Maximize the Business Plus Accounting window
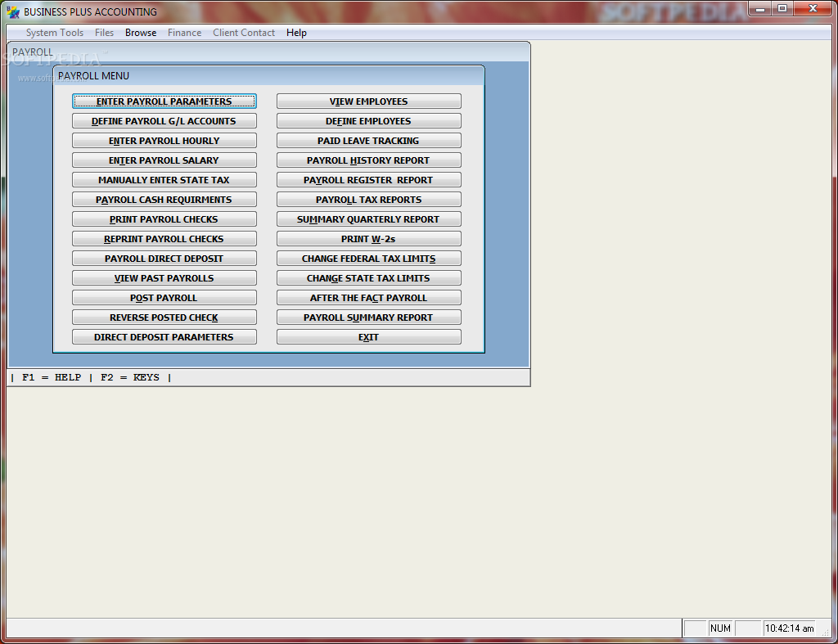The image size is (838, 644). coord(782,9)
